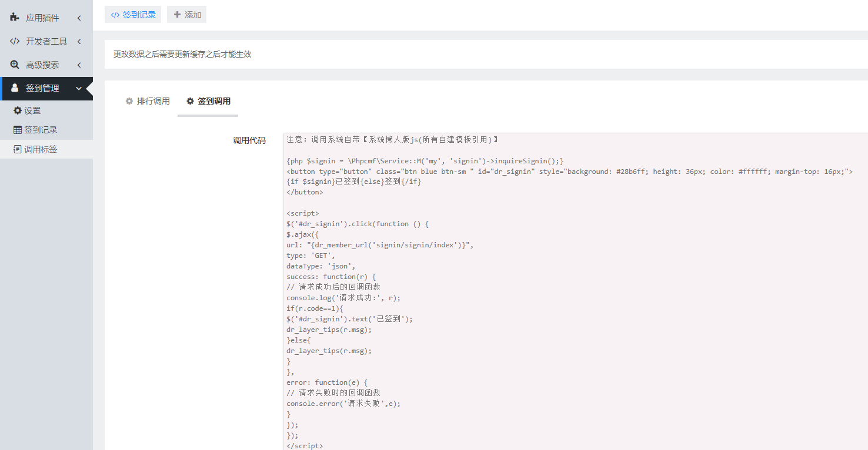Open 签到记录 in the sidebar submenu
This screenshot has width=868, height=450.
(46, 130)
